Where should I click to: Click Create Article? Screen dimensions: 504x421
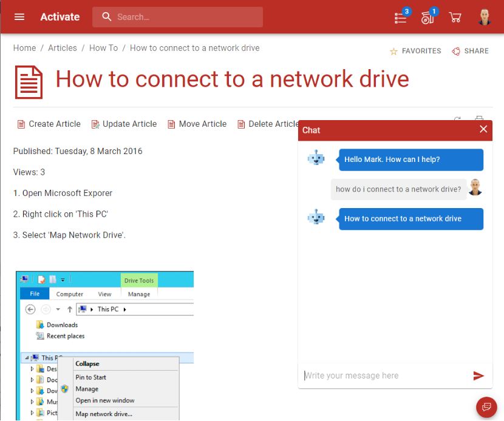tap(49, 124)
